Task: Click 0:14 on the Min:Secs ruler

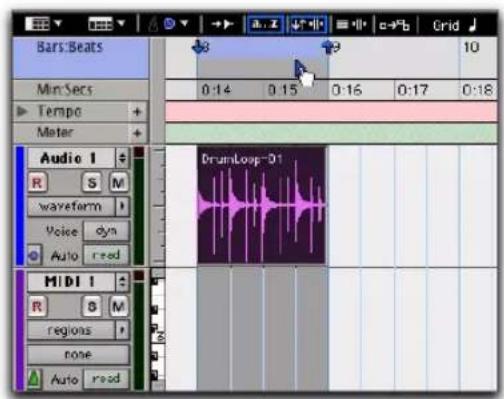Action: tap(216, 90)
